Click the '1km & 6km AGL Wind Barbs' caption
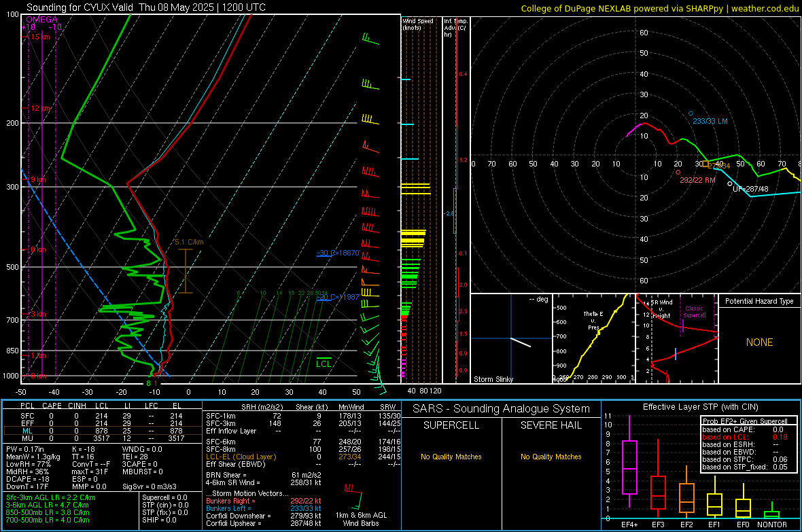 click(361, 519)
